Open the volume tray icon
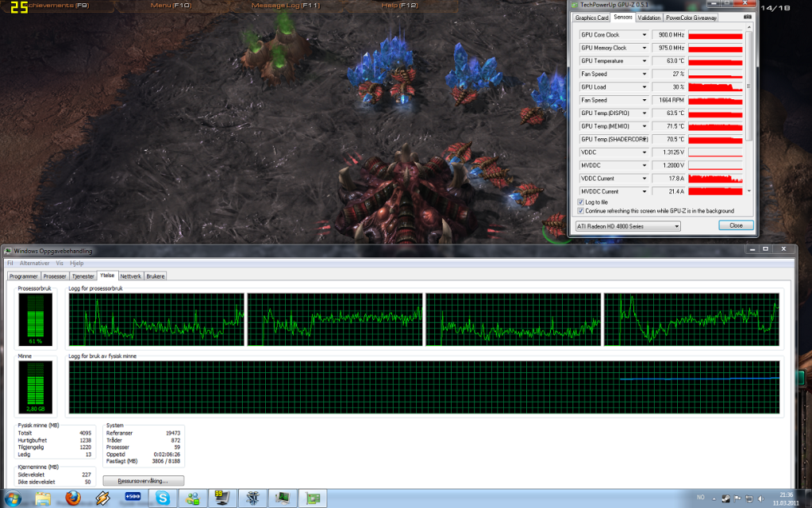Viewport: 812px width, 508px height. (x=760, y=498)
